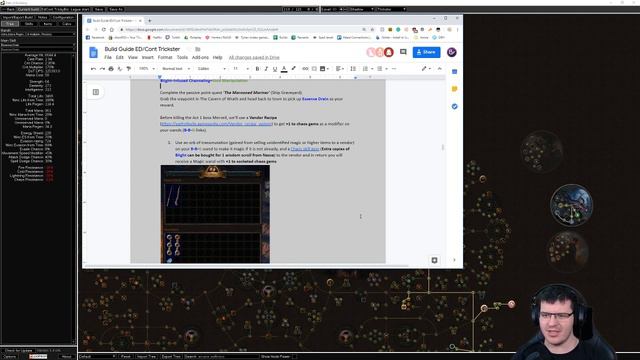Open the Help menu in Docs
The image size is (640, 360).
[x=218, y=58]
